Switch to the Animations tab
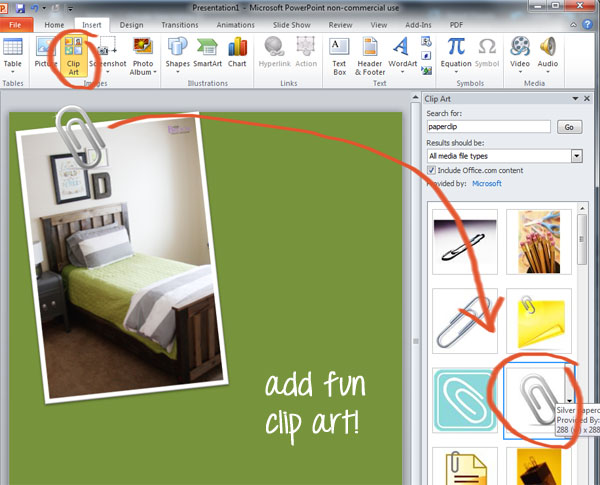This screenshot has height=485, width=600. [x=235, y=25]
